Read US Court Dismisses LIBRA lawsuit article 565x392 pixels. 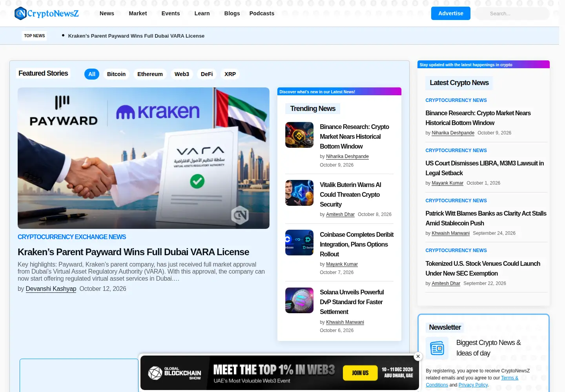tap(485, 168)
